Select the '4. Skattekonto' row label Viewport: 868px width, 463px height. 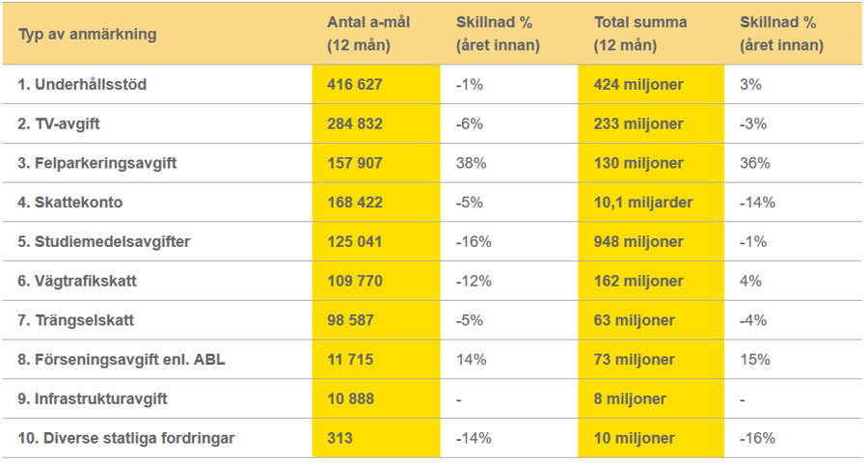(70, 203)
